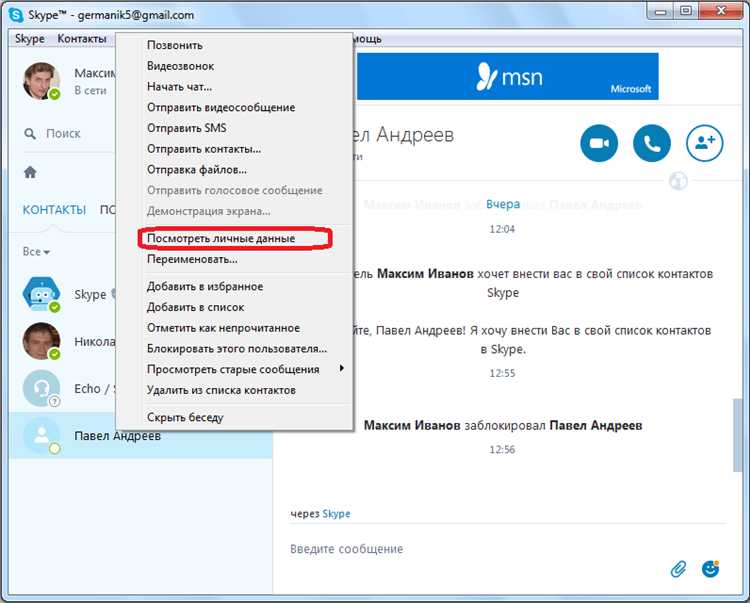
Task: Click the Skype logo in title bar
Action: (16, 15)
